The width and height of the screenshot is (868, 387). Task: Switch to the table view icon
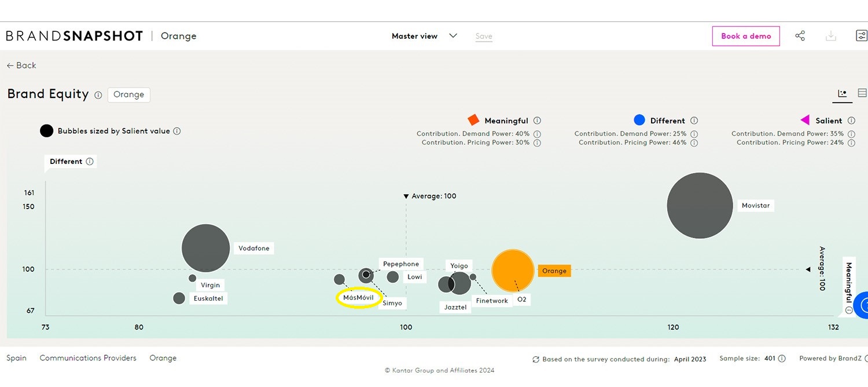point(862,93)
